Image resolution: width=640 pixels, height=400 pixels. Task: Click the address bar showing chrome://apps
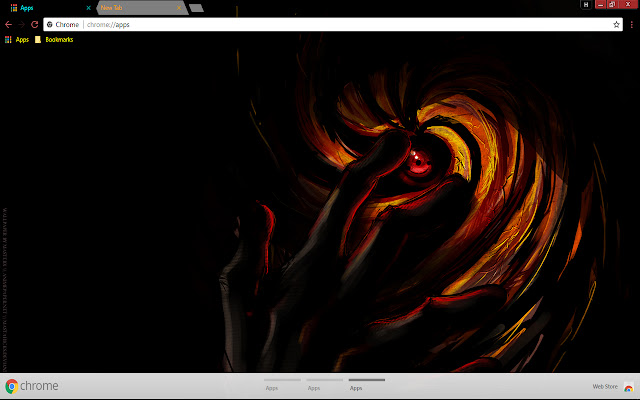(x=333, y=24)
